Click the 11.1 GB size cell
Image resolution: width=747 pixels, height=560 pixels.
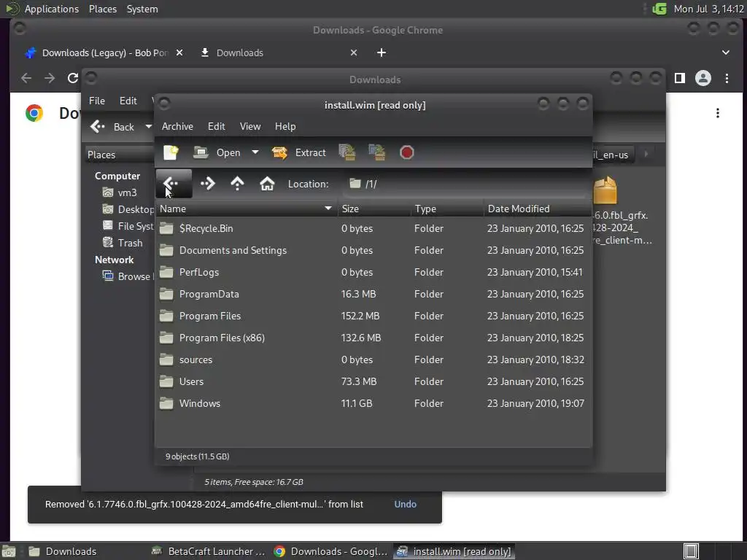357,403
